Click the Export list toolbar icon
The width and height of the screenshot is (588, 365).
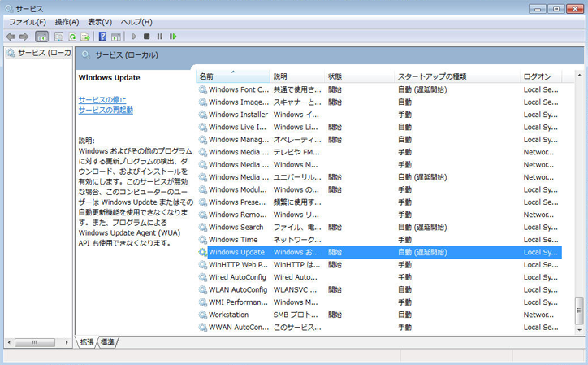(x=85, y=37)
